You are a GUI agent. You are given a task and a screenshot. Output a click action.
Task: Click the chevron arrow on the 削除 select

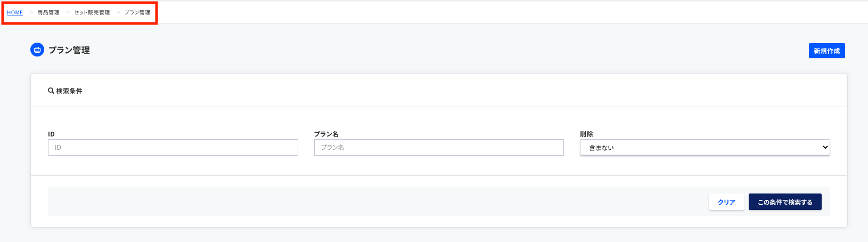coord(825,148)
